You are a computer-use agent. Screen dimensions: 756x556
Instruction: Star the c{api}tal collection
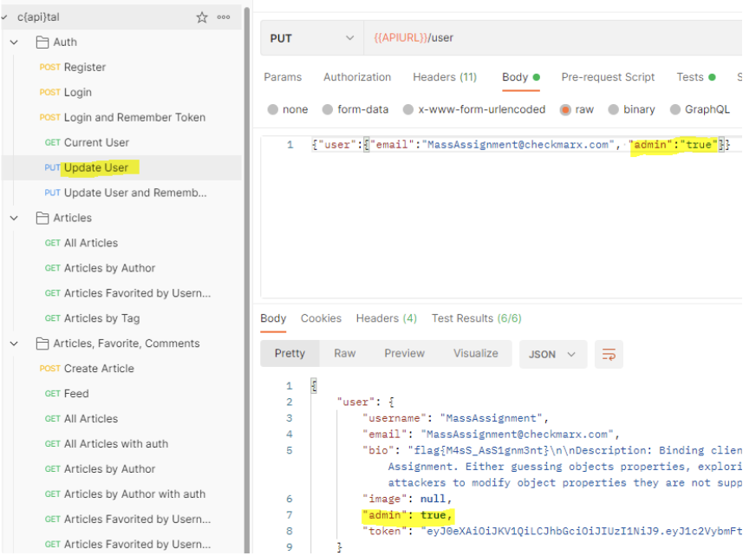click(202, 17)
